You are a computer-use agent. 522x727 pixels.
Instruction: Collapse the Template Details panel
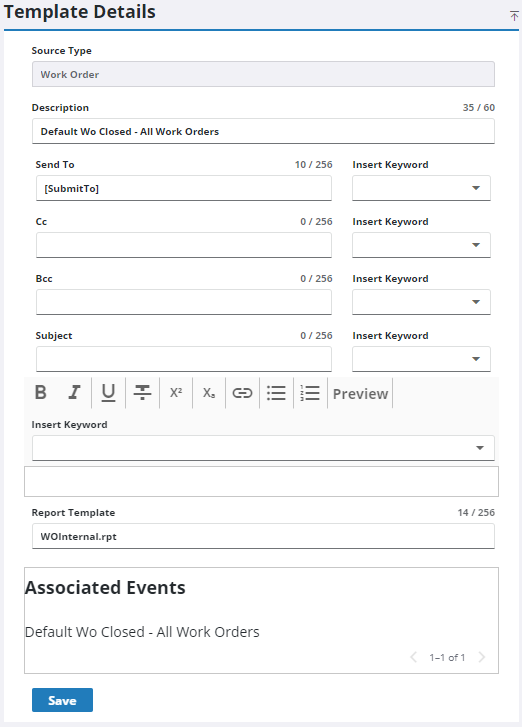(x=514, y=16)
